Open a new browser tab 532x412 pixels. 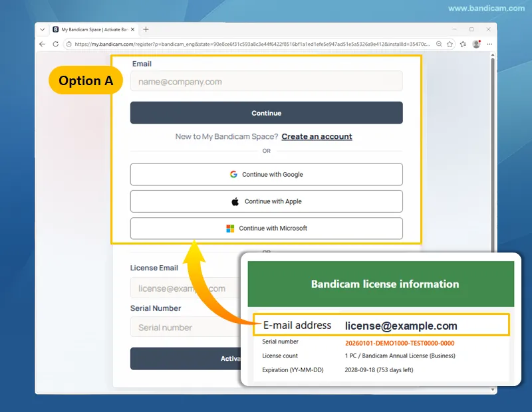146,29
